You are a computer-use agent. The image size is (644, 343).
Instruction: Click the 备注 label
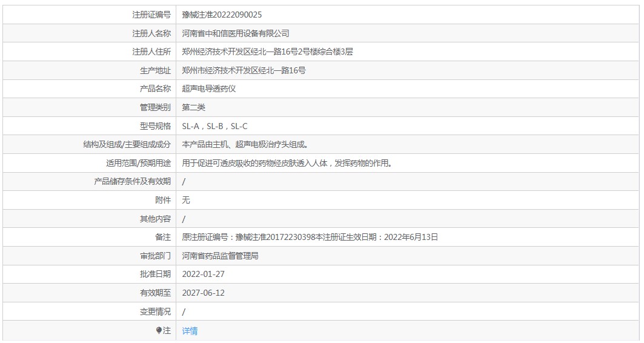[x=163, y=237]
